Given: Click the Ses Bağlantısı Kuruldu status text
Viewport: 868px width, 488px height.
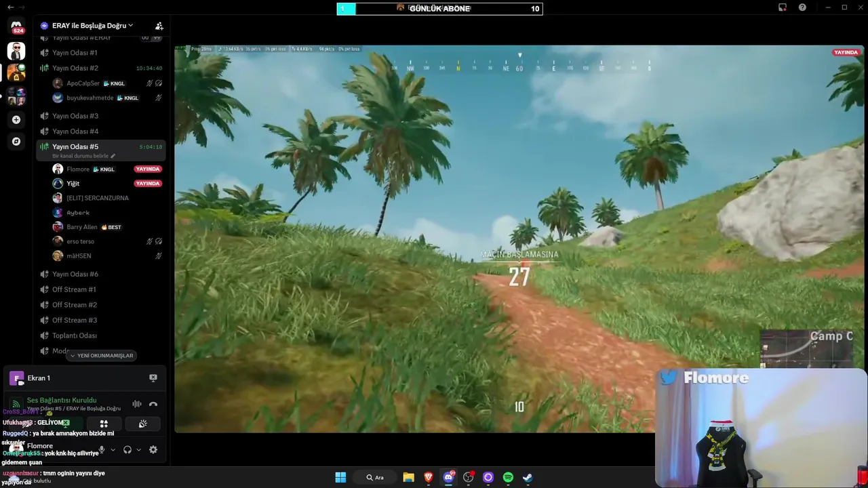Looking at the screenshot, I should point(62,400).
